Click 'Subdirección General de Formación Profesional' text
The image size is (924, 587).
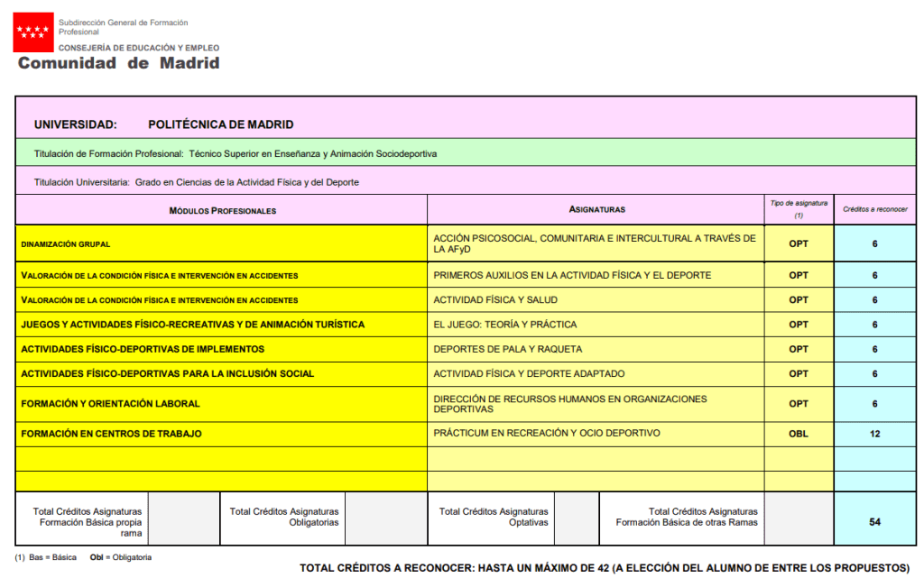coord(123,27)
